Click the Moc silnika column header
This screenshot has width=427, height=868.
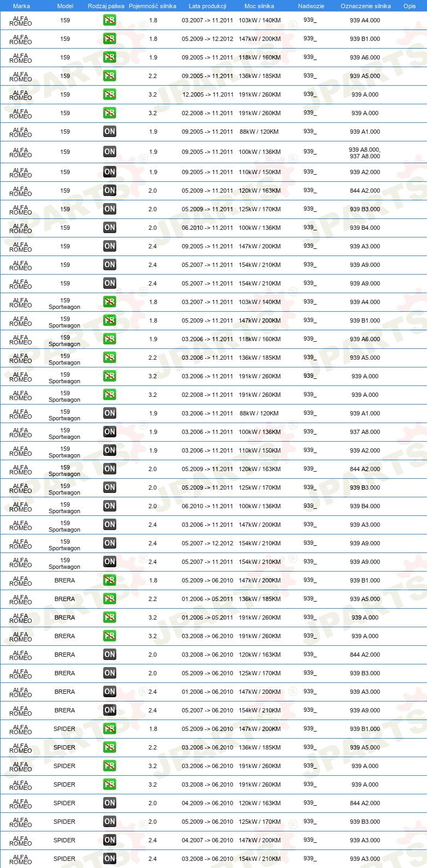pos(259,6)
